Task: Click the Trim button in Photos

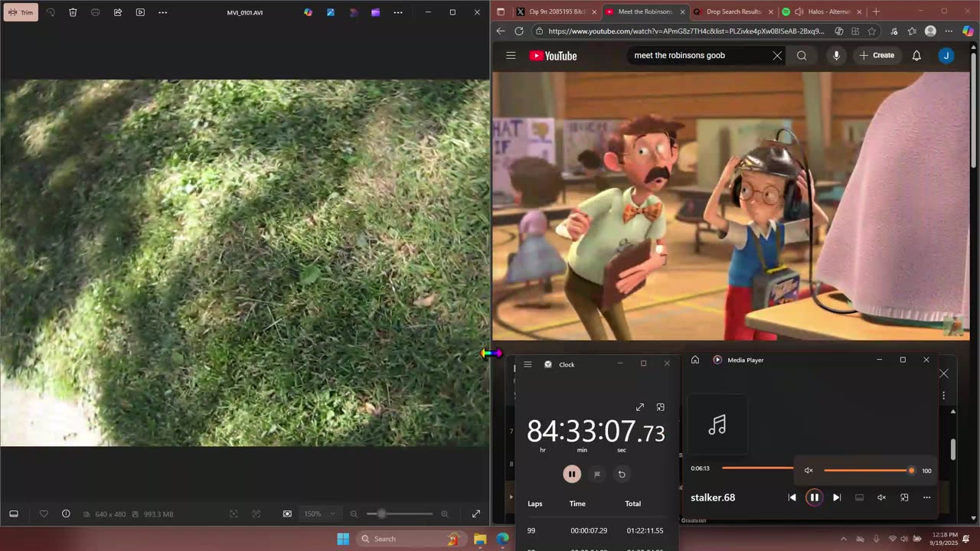Action: (x=21, y=12)
